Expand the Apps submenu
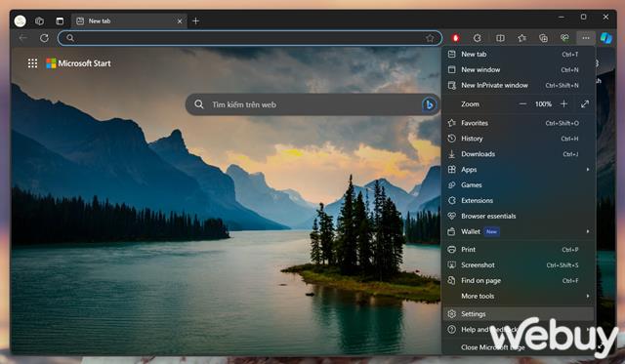Image resolution: width=625 pixels, height=364 pixels. (519, 170)
